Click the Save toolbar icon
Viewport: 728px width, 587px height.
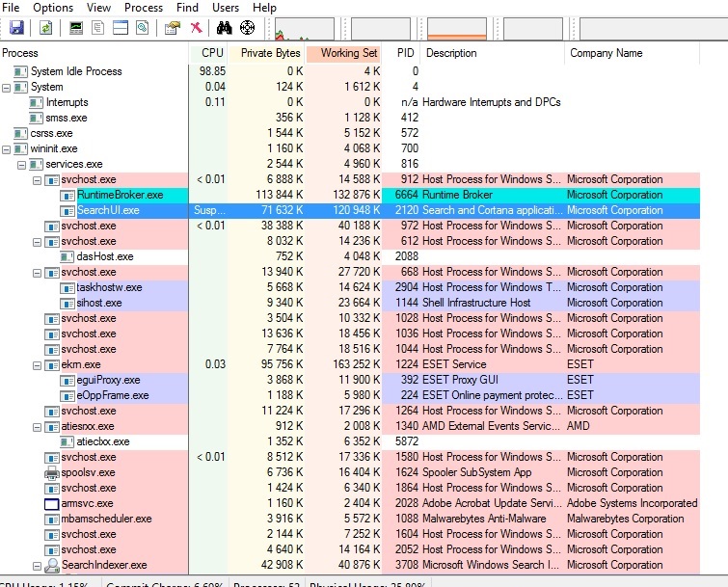(x=16, y=27)
